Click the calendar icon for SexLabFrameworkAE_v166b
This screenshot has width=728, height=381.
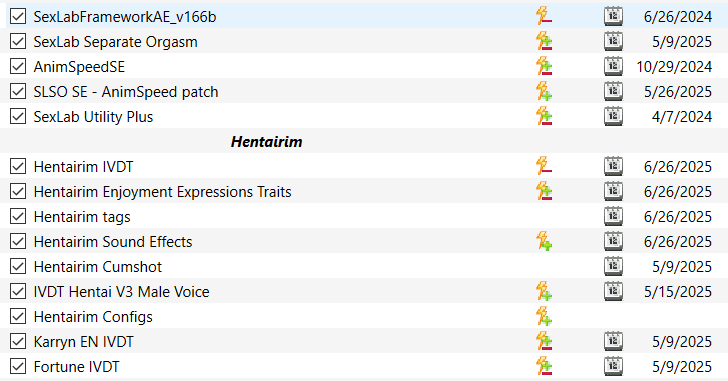pyautogui.click(x=613, y=16)
